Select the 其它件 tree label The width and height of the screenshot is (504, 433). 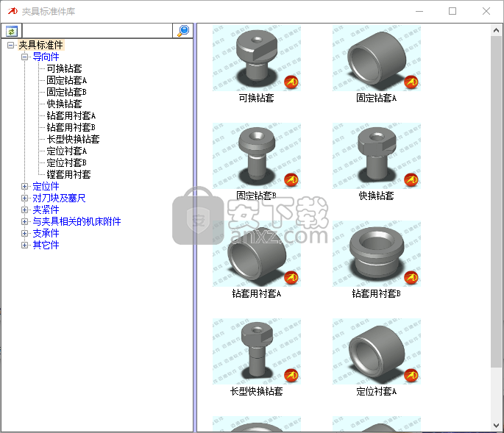point(46,245)
